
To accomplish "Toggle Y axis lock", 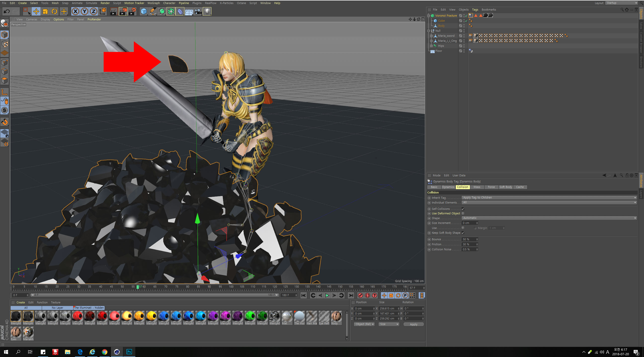I will click(x=85, y=11).
